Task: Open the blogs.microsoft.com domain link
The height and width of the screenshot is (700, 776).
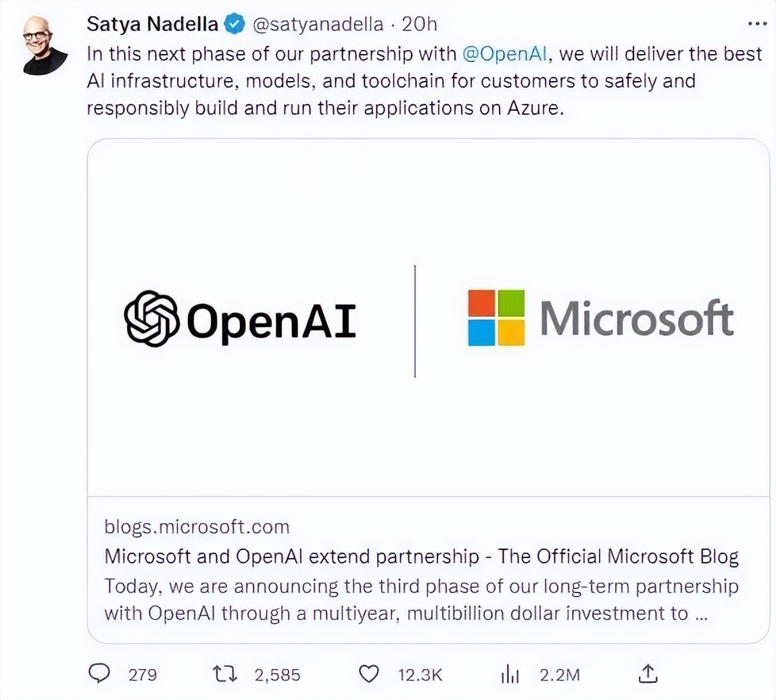Action: point(197,527)
